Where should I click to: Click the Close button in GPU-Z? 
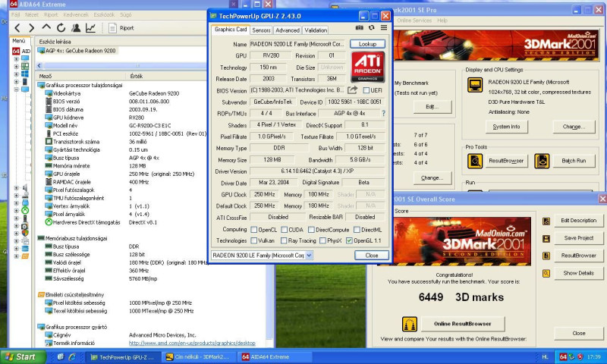coord(371,256)
